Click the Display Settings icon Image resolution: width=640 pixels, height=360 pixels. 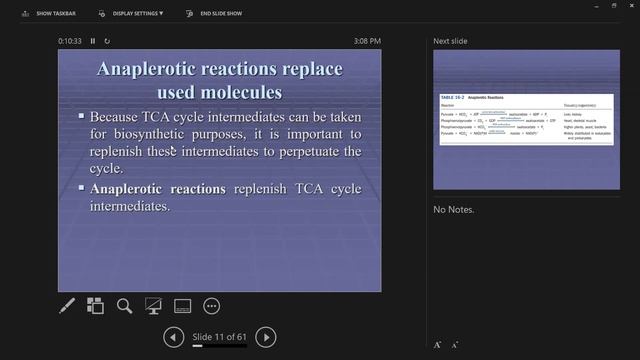pyautogui.click(x=102, y=13)
